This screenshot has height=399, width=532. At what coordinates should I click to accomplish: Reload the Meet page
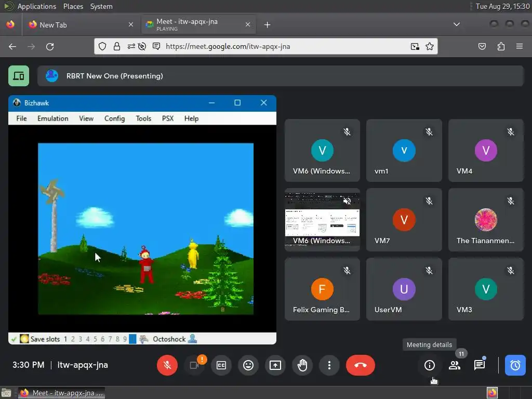click(x=50, y=46)
